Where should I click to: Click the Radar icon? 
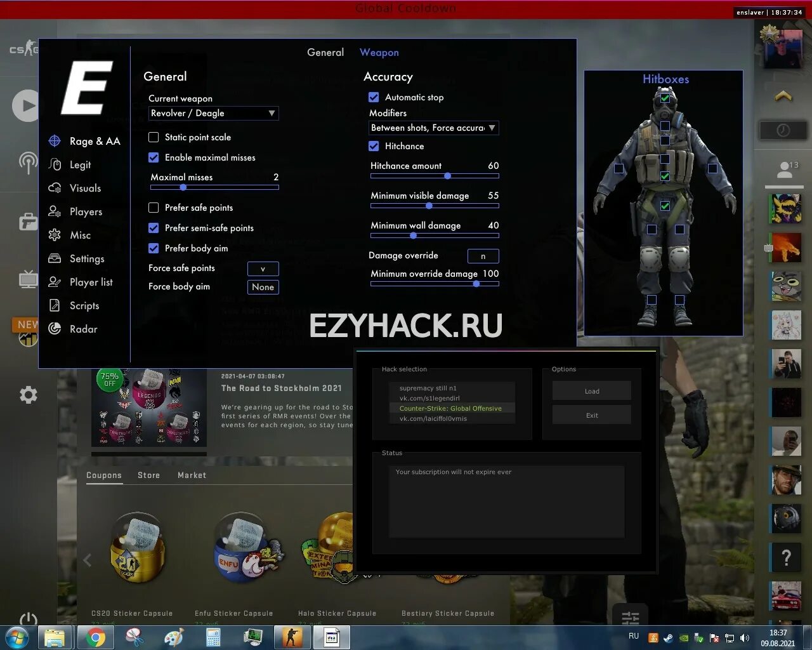click(55, 329)
